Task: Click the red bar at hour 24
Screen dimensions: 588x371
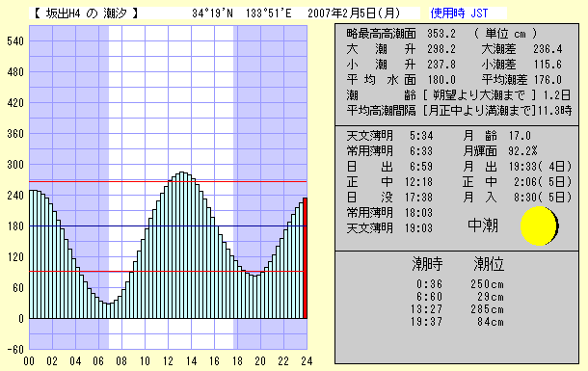Action: 306,258
